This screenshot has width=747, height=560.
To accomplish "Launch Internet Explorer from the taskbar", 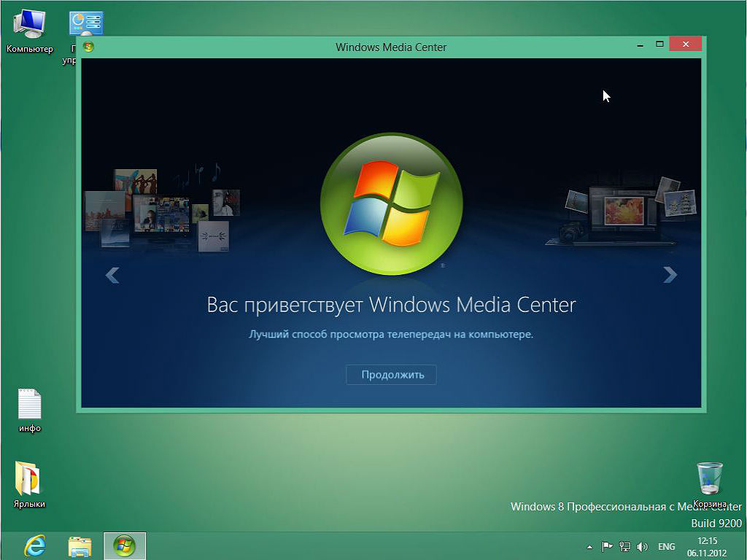I will 35,546.
